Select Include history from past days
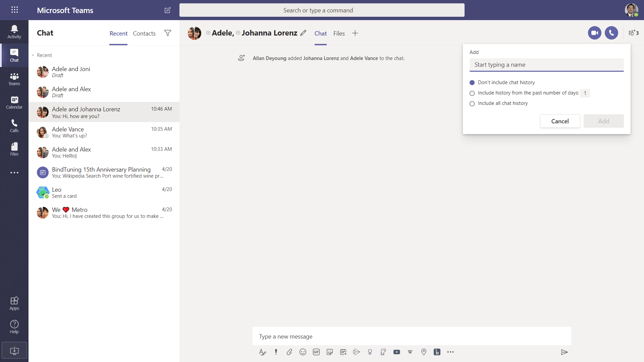The image size is (644, 362). (x=472, y=93)
